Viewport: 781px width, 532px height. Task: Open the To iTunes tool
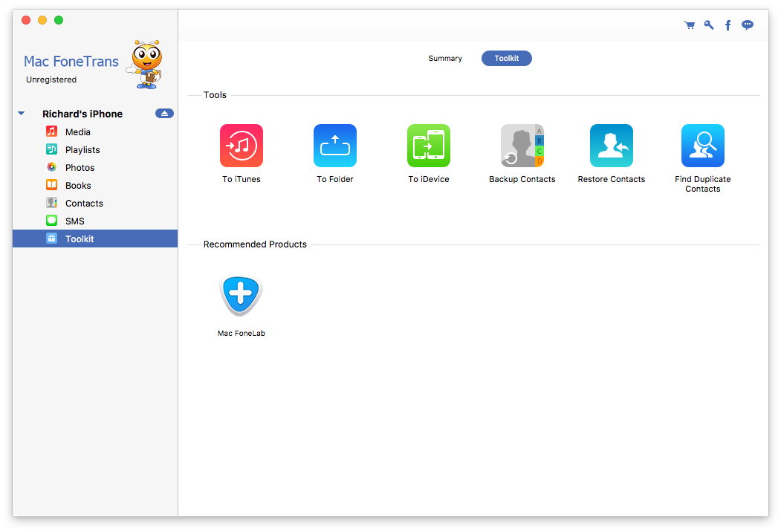241,146
